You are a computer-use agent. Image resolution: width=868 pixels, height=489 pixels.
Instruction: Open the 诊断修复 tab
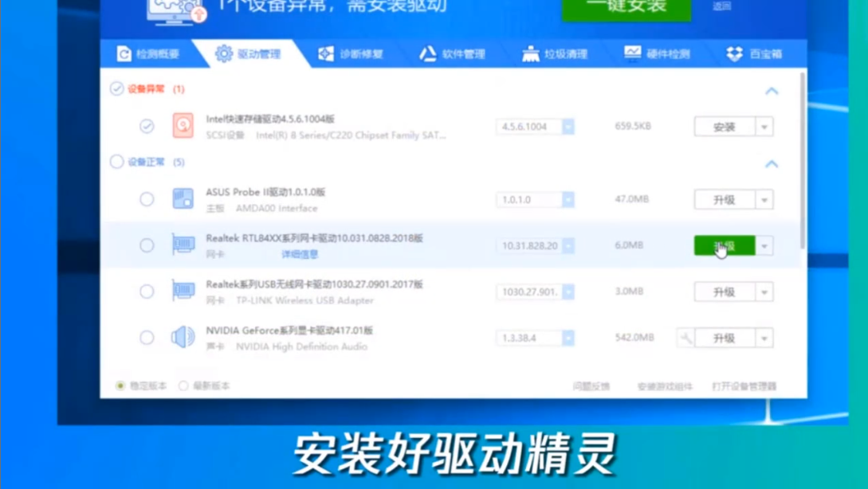351,53
